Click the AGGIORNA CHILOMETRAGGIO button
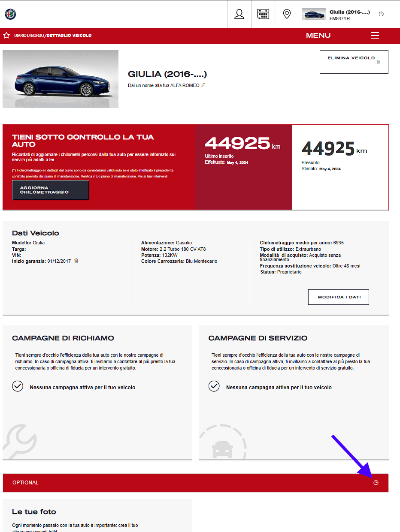 [51, 190]
